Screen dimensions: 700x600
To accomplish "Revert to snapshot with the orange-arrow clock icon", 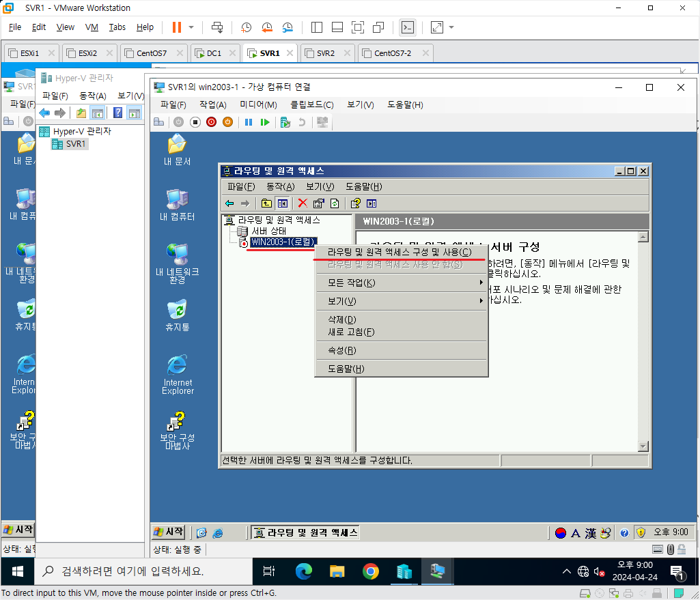I will 266,27.
